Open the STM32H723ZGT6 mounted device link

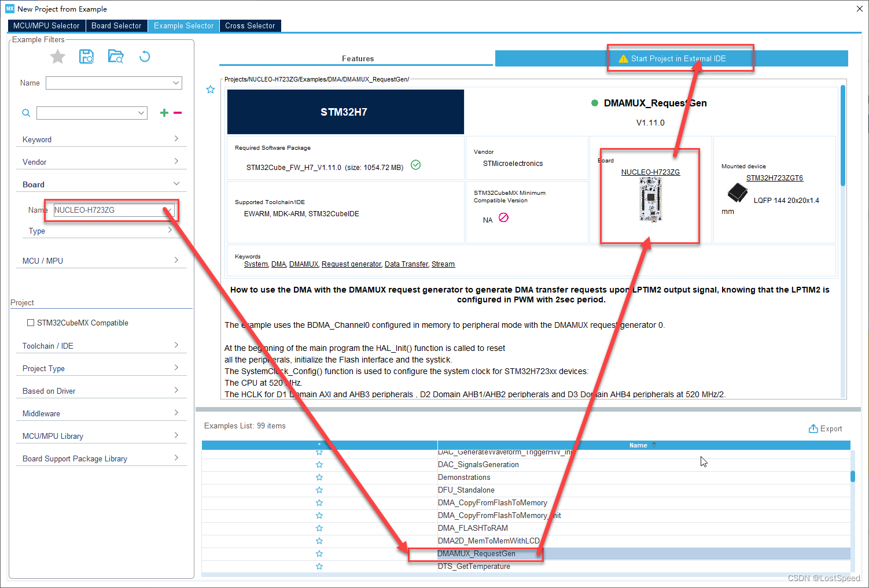(x=774, y=177)
